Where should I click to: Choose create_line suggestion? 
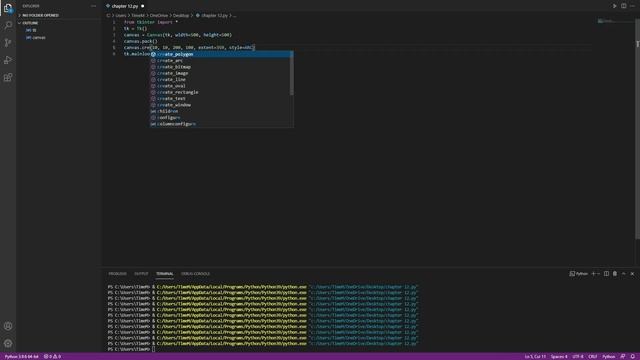(x=220, y=80)
